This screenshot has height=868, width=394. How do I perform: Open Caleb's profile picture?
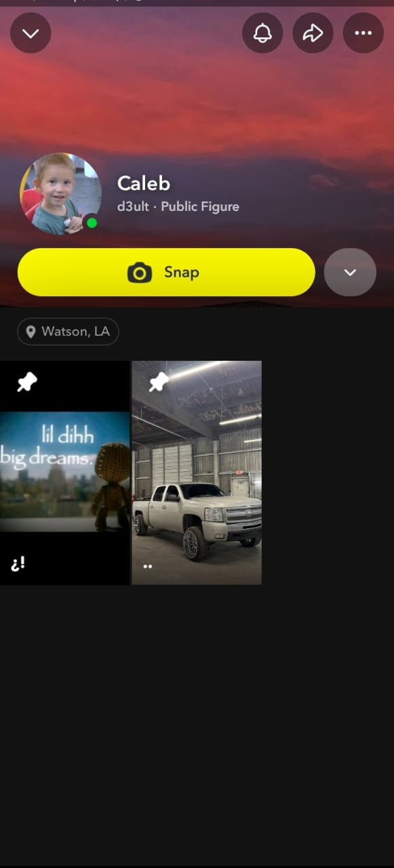[60, 193]
